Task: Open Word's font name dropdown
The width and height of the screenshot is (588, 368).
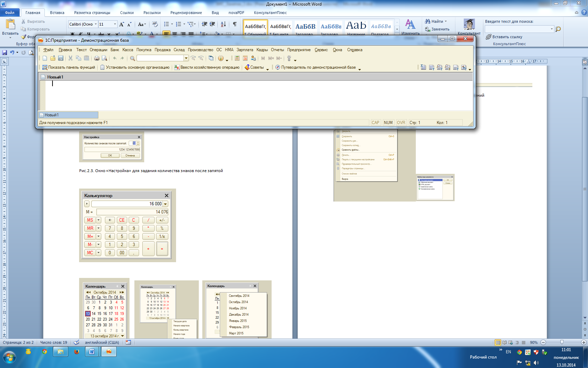Action: point(96,24)
